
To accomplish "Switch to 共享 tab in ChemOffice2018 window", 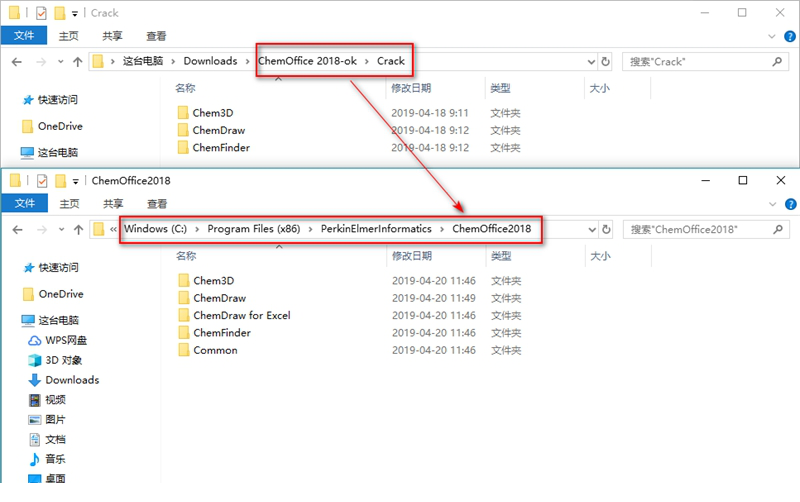I will pos(113,204).
